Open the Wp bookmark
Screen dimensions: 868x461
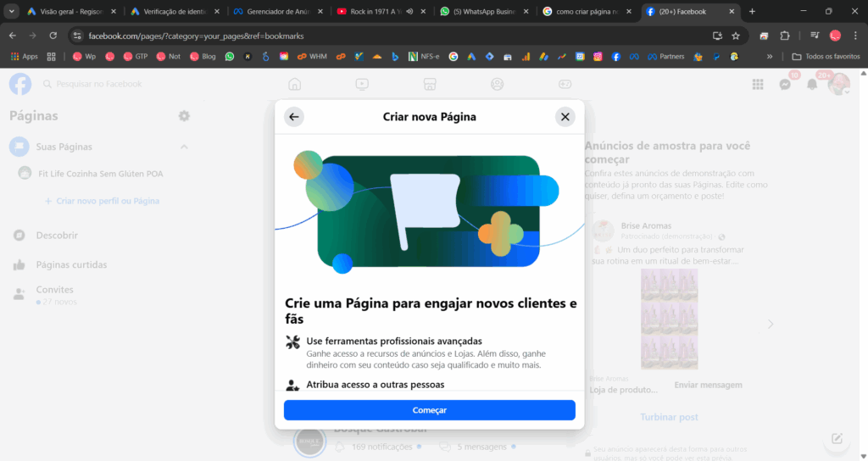84,57
